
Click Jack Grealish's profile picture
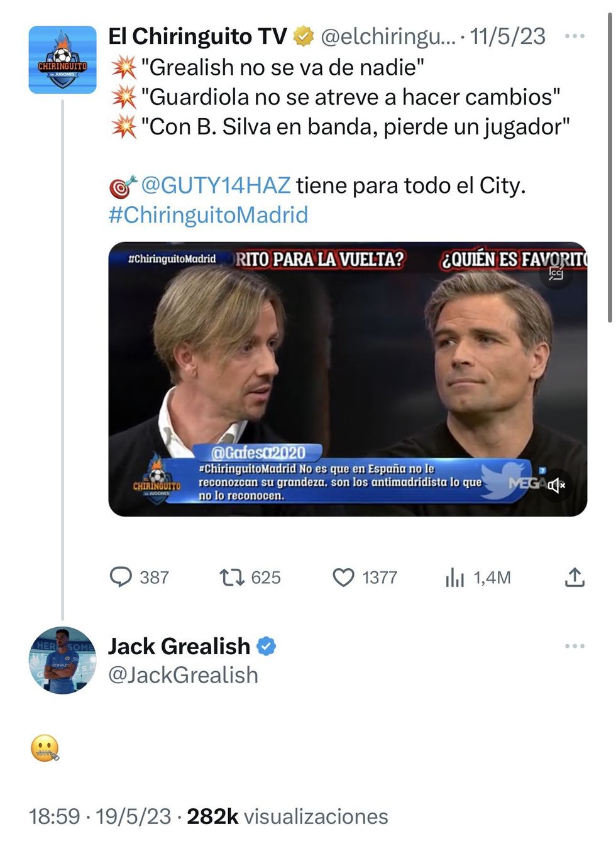pyautogui.click(x=62, y=660)
